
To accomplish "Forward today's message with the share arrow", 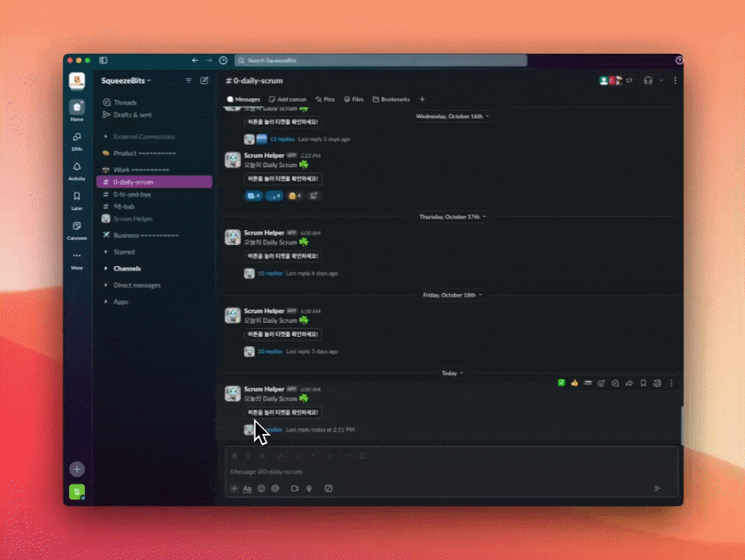I will click(x=629, y=383).
